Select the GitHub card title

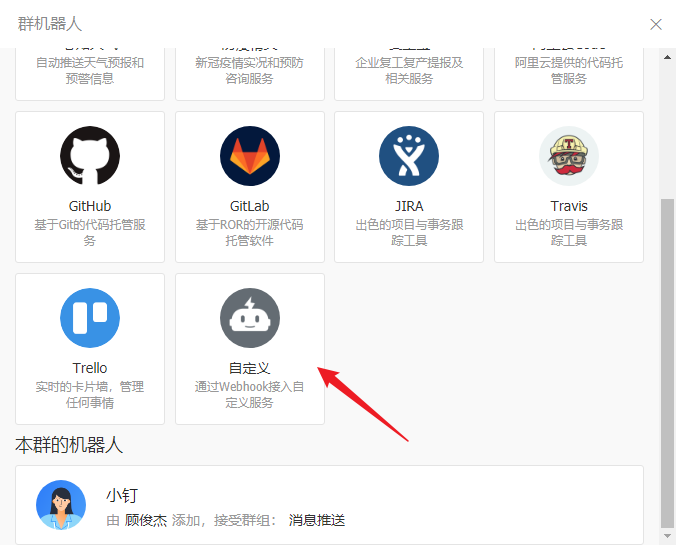tap(90, 206)
